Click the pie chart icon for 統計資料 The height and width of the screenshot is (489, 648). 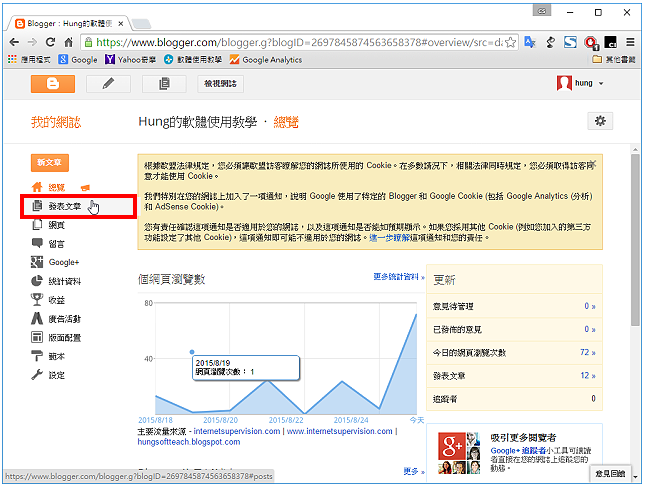pos(37,281)
